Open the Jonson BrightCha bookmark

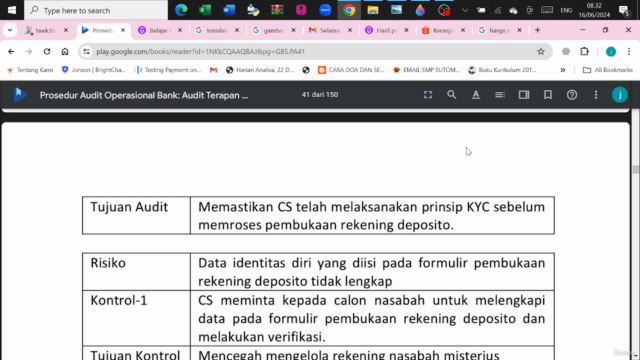[x=94, y=70]
